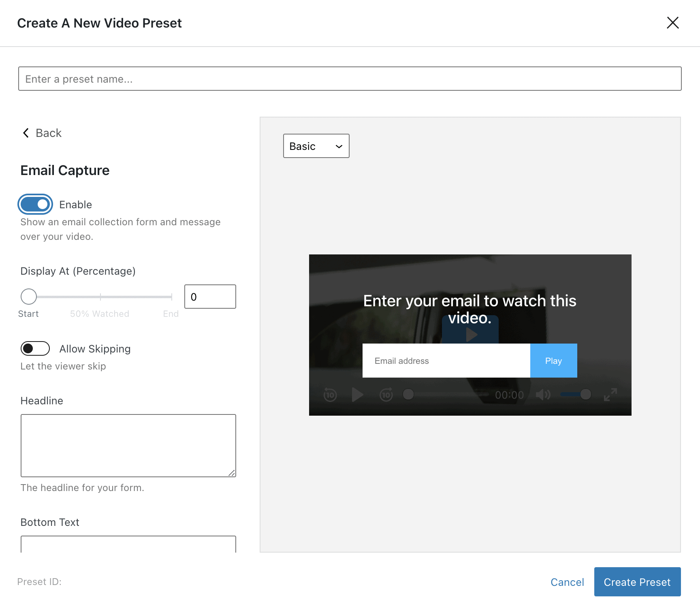
Task: Focus the preset name input field
Action: pos(350,79)
